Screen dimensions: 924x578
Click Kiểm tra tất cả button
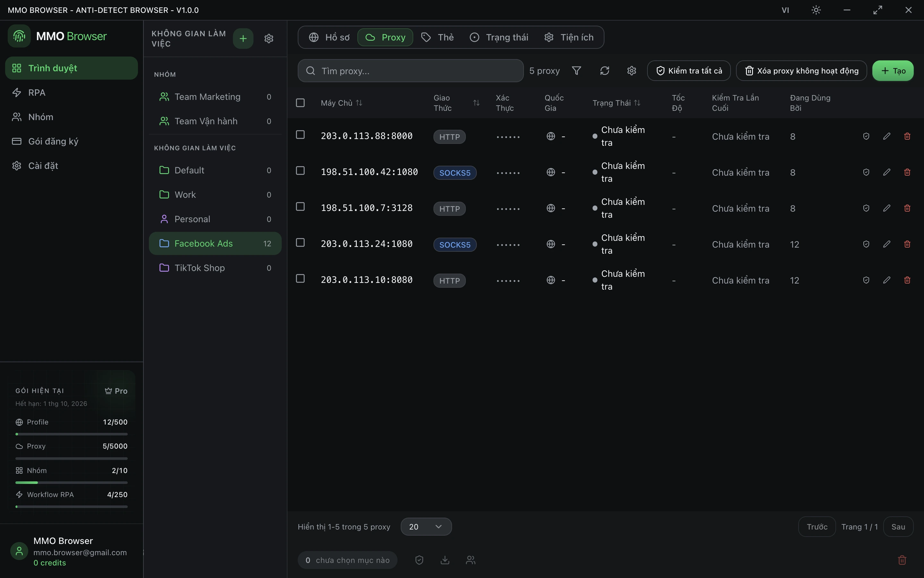[689, 71]
